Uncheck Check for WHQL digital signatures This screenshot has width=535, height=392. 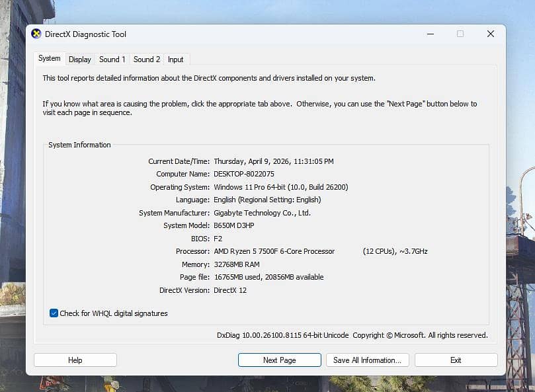(54, 313)
